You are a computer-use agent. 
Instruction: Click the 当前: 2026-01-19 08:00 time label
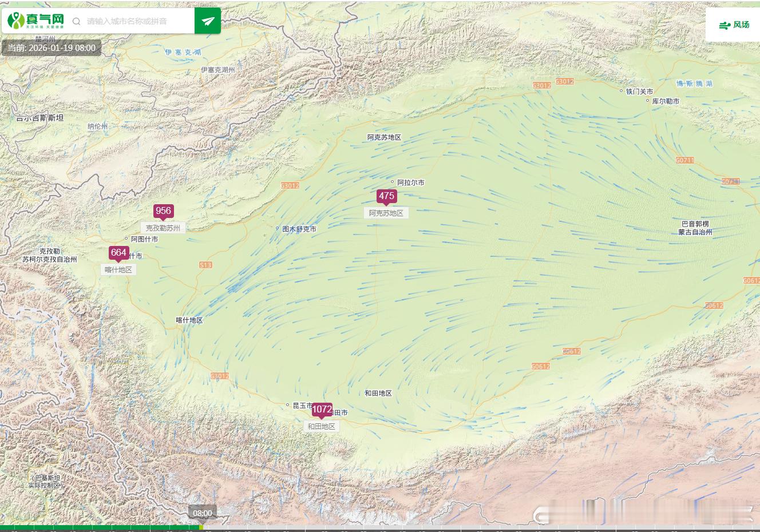point(52,48)
